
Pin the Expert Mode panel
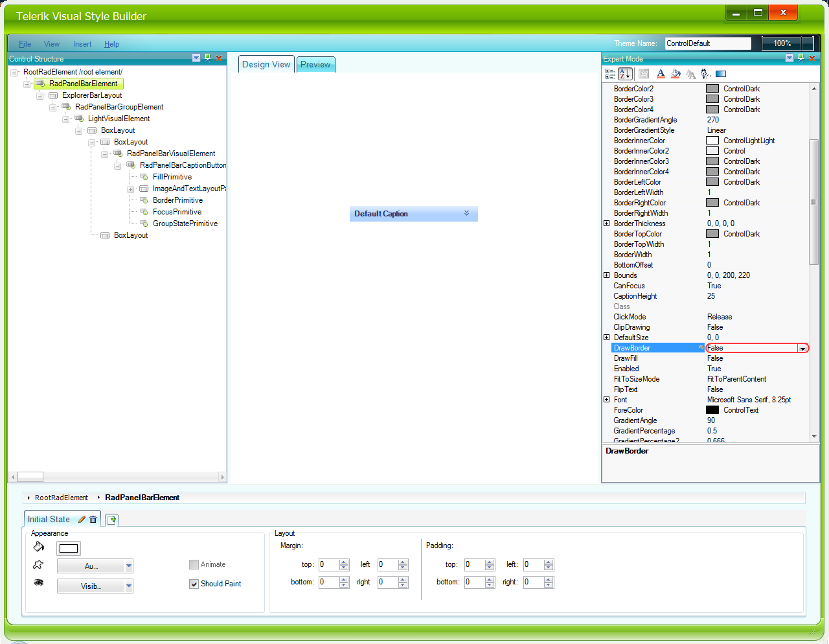pyautogui.click(x=801, y=58)
